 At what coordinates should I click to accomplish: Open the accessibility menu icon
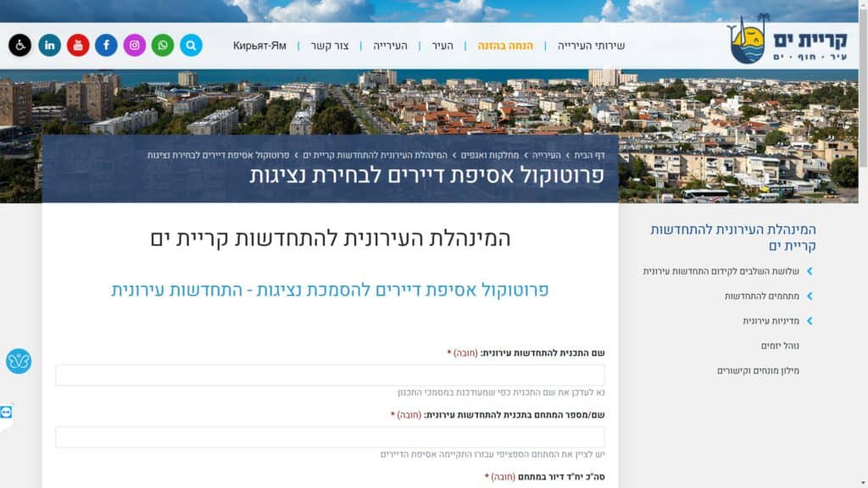(19, 45)
